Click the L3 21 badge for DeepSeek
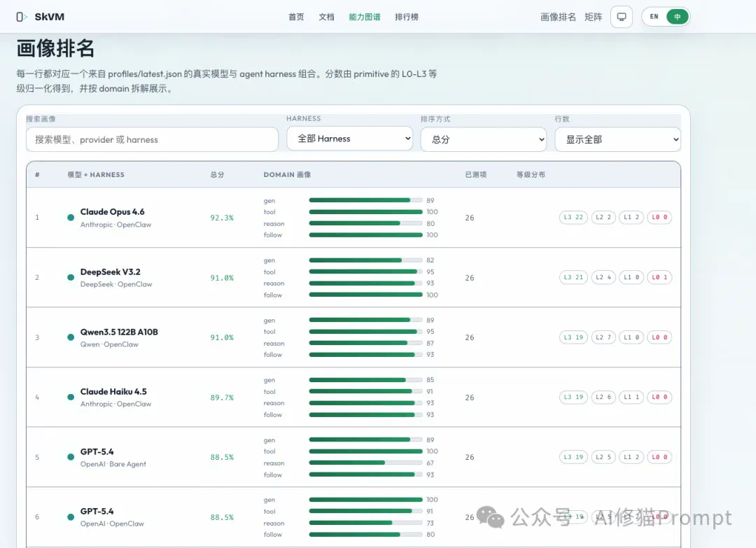This screenshot has width=756, height=548. [573, 277]
